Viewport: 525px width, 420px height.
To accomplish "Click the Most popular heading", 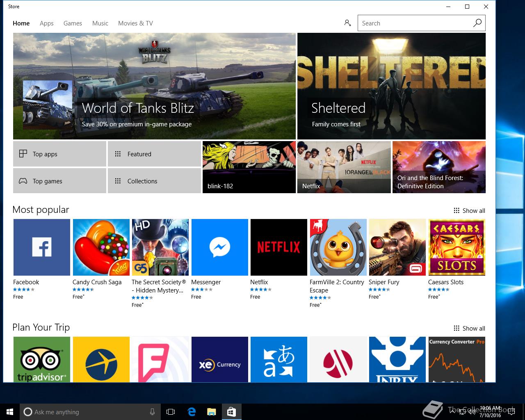I will (x=41, y=210).
